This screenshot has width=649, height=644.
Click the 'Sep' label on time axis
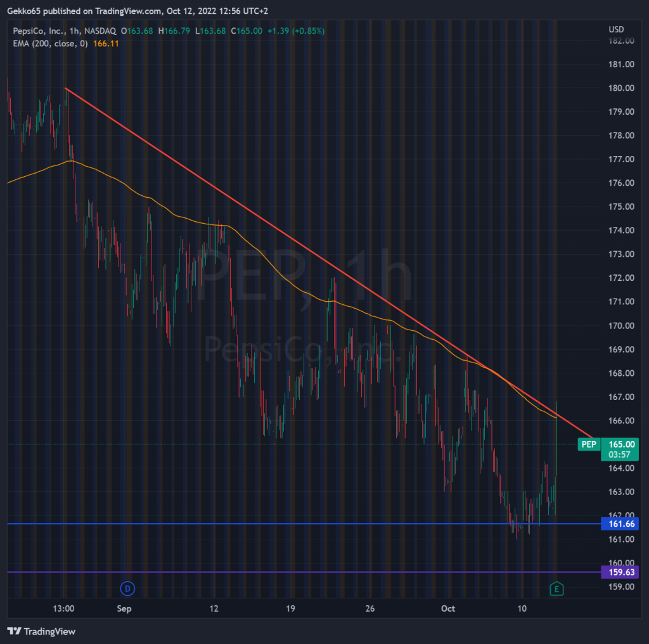pos(124,609)
